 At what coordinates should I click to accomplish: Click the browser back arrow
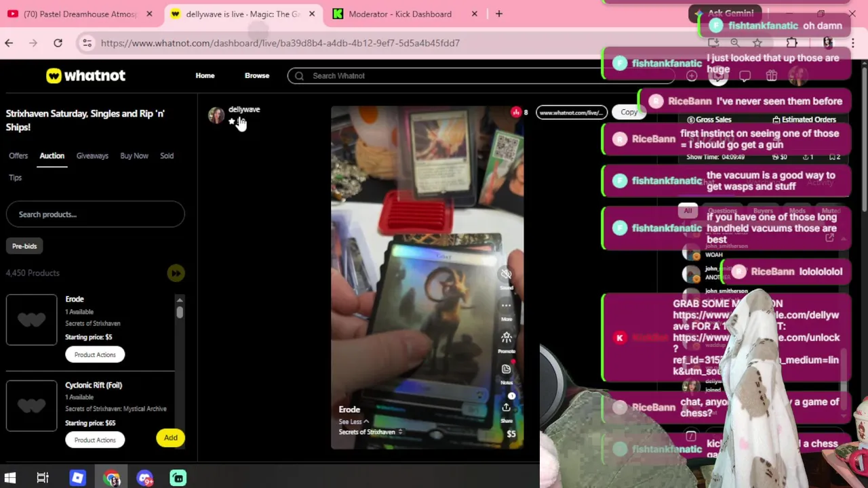click(9, 43)
